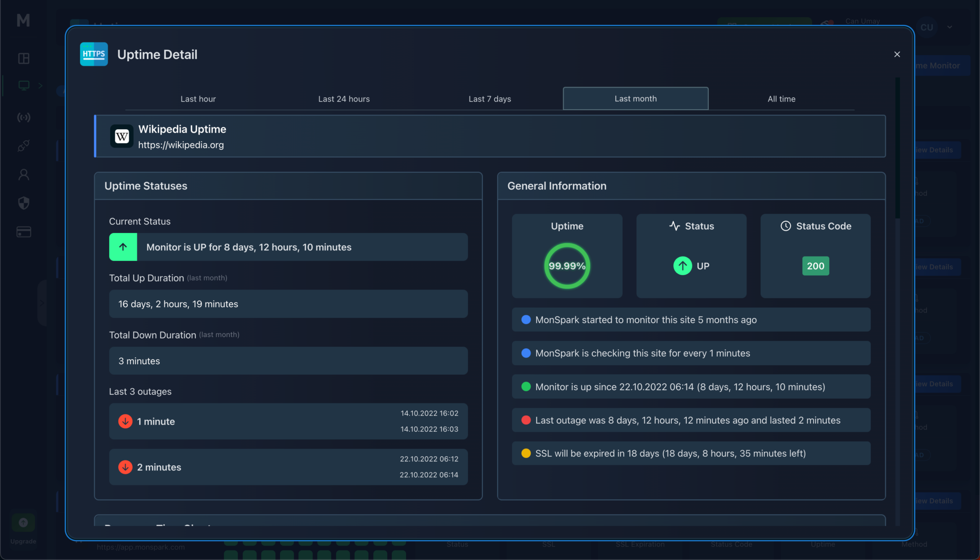
Task: Close the Uptime Detail dialog
Action: pos(897,55)
